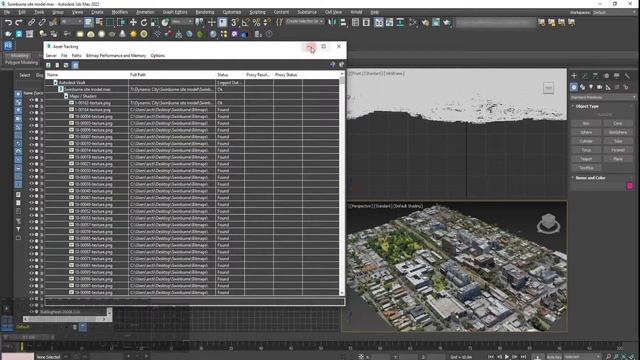The height and width of the screenshot is (360, 640).
Task: Select the Swinburne site model.max row
Action: pos(192,89)
